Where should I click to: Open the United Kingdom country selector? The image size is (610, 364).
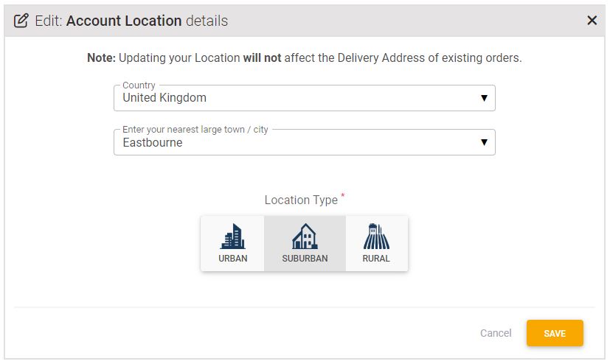(x=304, y=98)
